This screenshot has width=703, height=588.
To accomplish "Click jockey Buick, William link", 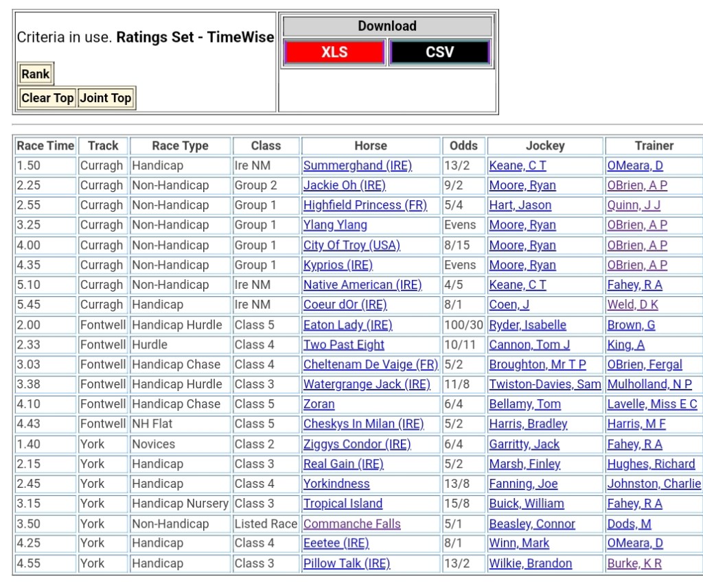I will point(527,504).
